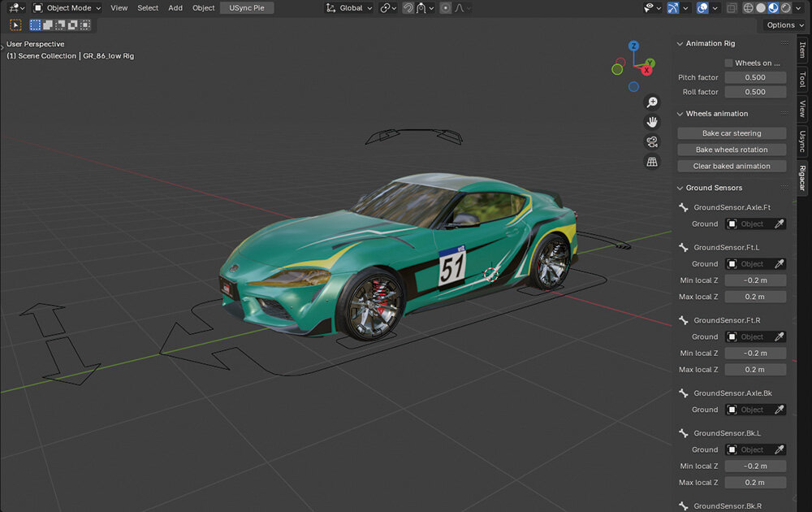The width and height of the screenshot is (812, 512).
Task: Click the Pitch factor value slider
Action: coord(754,78)
